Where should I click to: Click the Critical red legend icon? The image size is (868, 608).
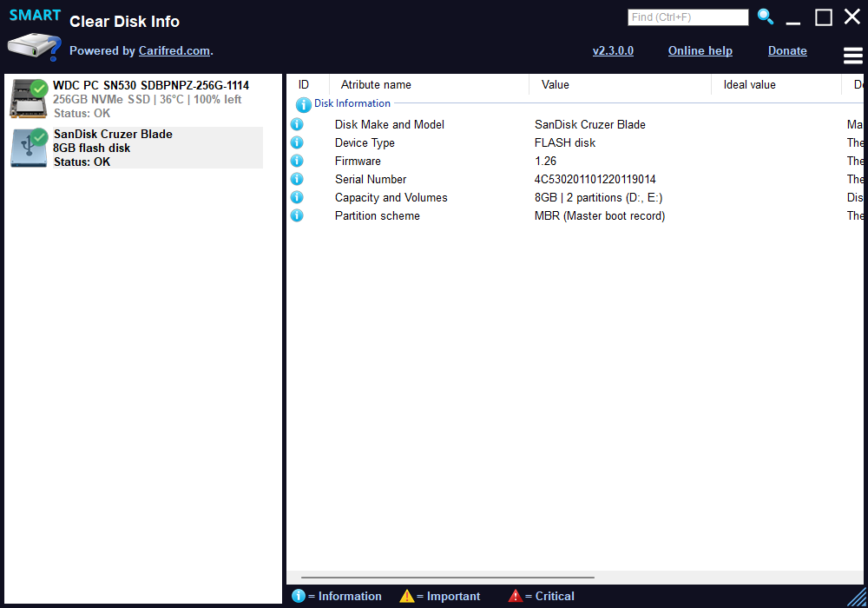tap(516, 596)
